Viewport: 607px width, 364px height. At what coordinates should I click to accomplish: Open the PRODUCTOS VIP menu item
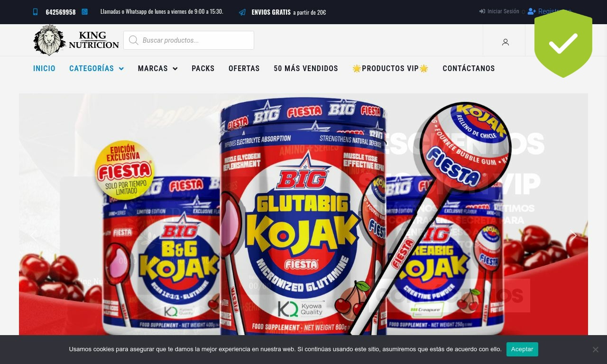coord(390,68)
